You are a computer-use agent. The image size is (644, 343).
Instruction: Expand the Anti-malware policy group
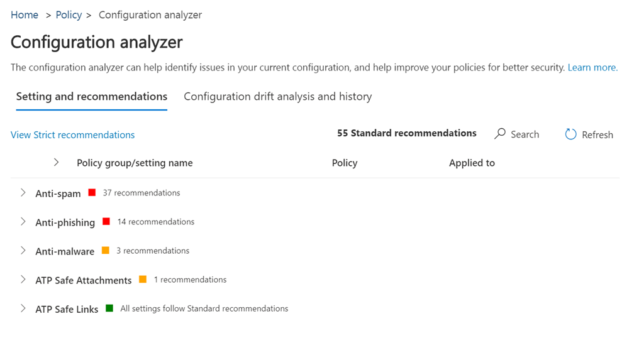pos(23,251)
